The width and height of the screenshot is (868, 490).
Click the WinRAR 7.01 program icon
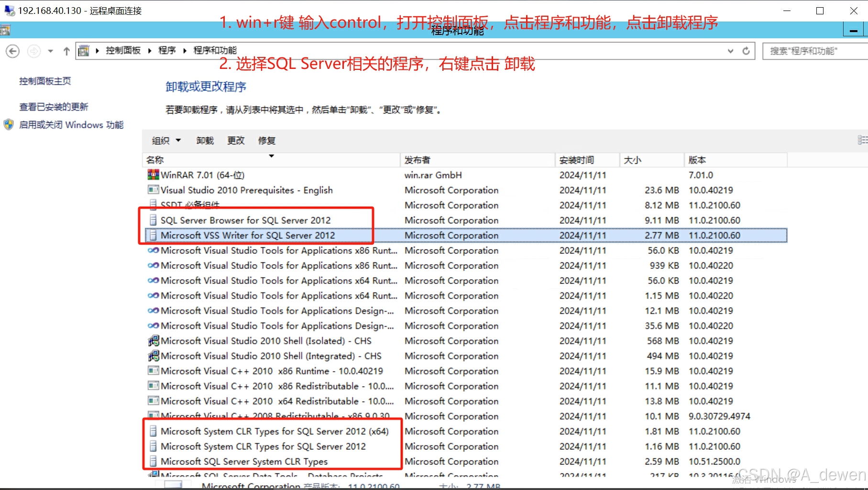[153, 175]
